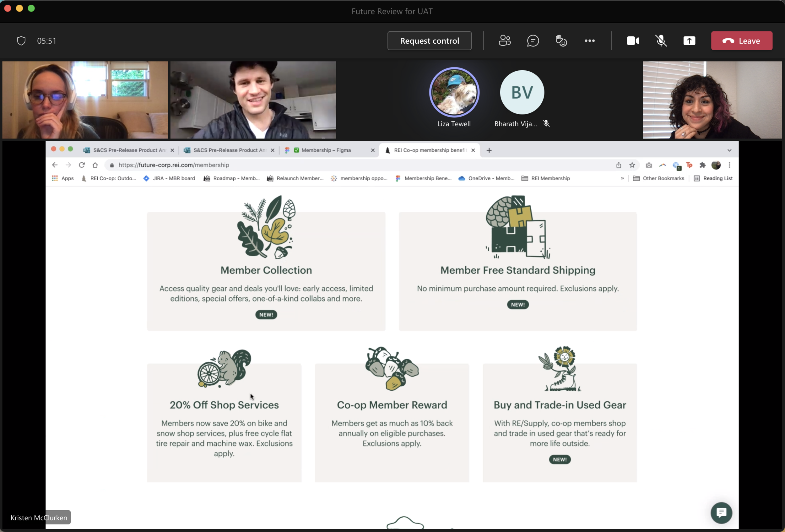Click Liza Tewell's participant avatar
785x532 pixels.
[x=454, y=92]
